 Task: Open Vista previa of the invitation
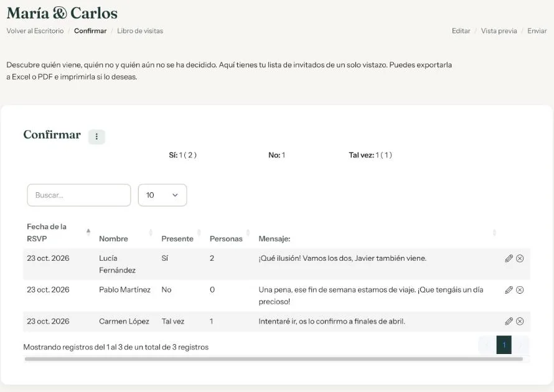499,30
